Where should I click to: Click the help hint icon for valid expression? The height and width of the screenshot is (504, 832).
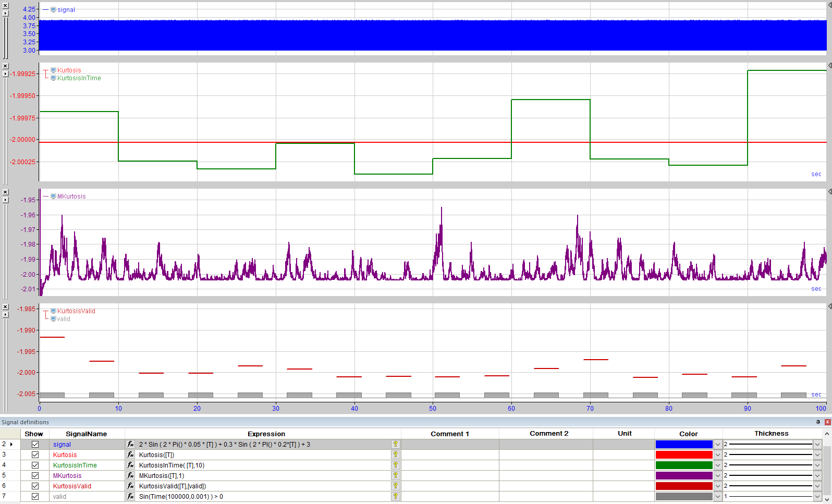pyautogui.click(x=396, y=497)
